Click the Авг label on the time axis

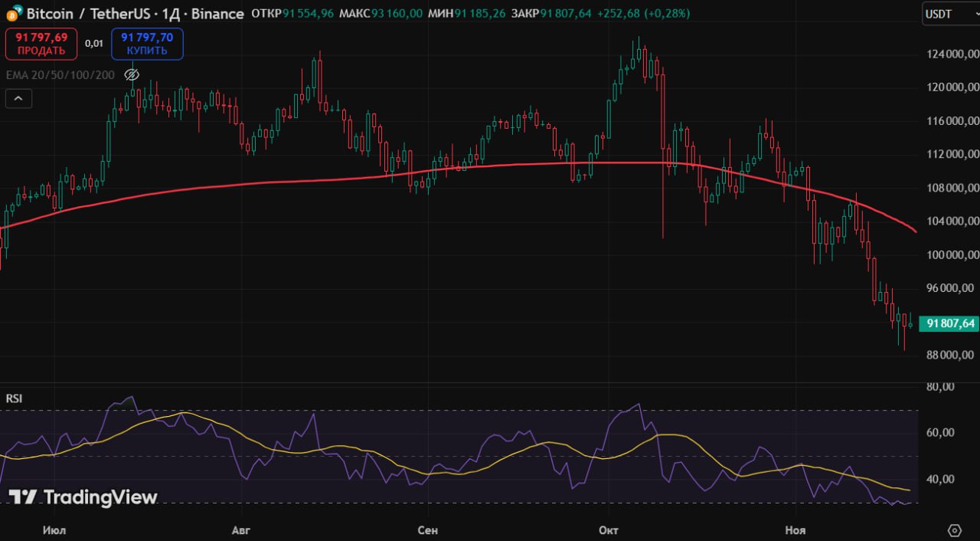click(240, 530)
